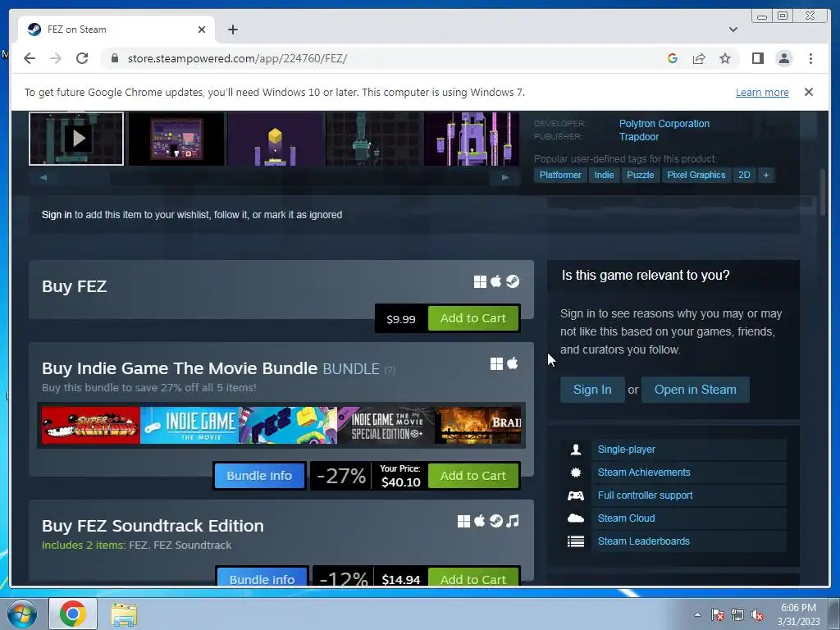Add Indie Game The Movie Bundle to cart
Image resolution: width=840 pixels, height=630 pixels.
coord(473,476)
